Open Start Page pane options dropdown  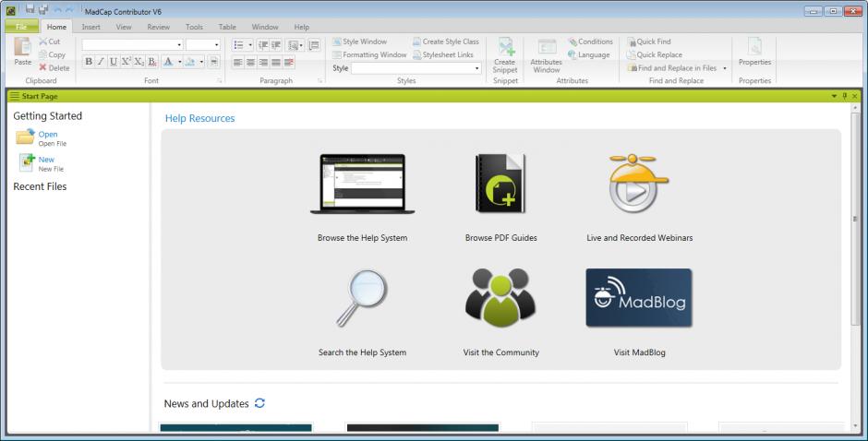[x=834, y=96]
